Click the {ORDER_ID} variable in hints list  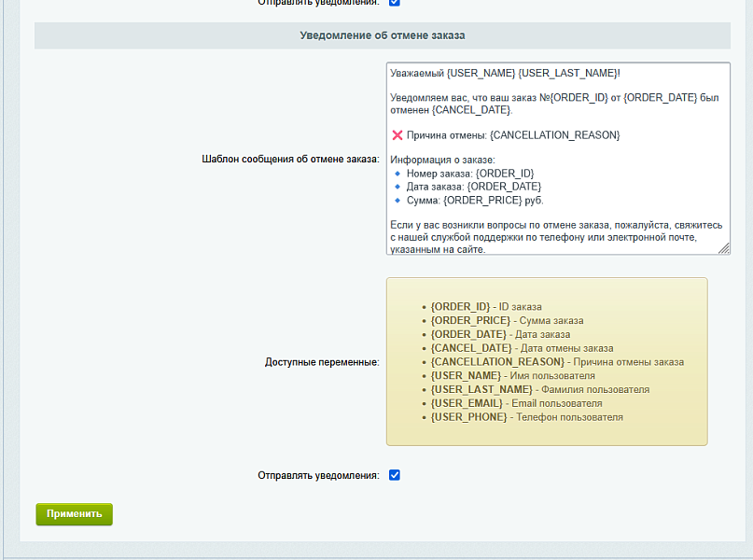point(460,307)
